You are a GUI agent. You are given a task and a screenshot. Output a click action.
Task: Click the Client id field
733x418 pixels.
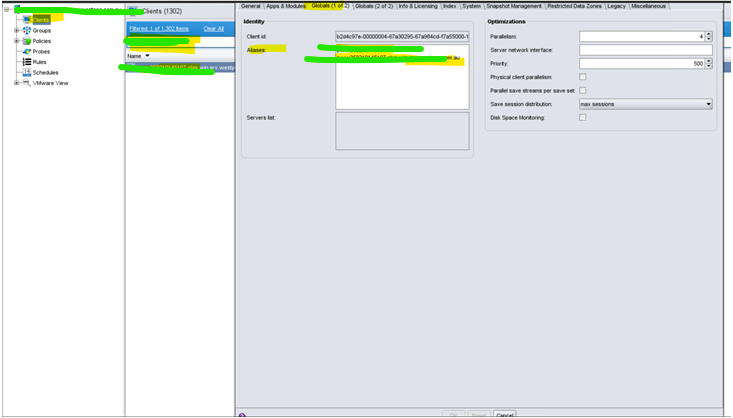point(402,36)
